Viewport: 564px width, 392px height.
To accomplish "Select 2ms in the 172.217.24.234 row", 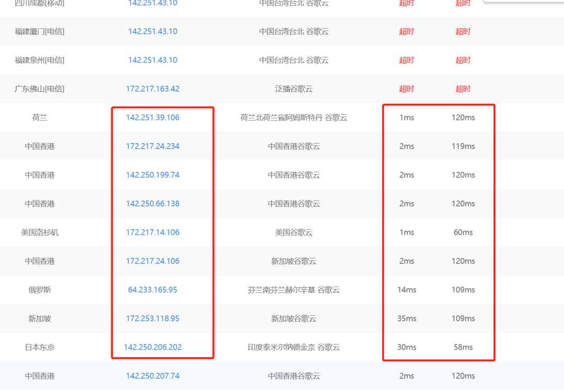I will pos(407,146).
